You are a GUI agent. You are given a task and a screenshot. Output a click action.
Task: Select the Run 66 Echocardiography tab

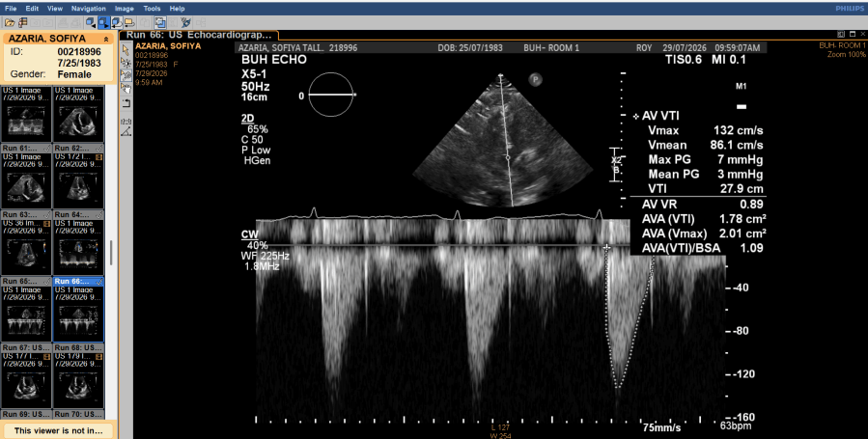pyautogui.click(x=199, y=35)
